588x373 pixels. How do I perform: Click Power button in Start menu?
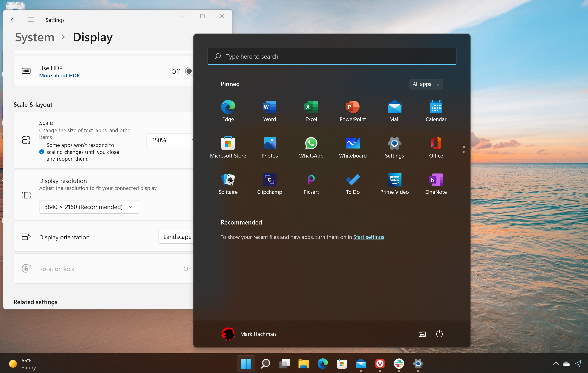(x=439, y=334)
